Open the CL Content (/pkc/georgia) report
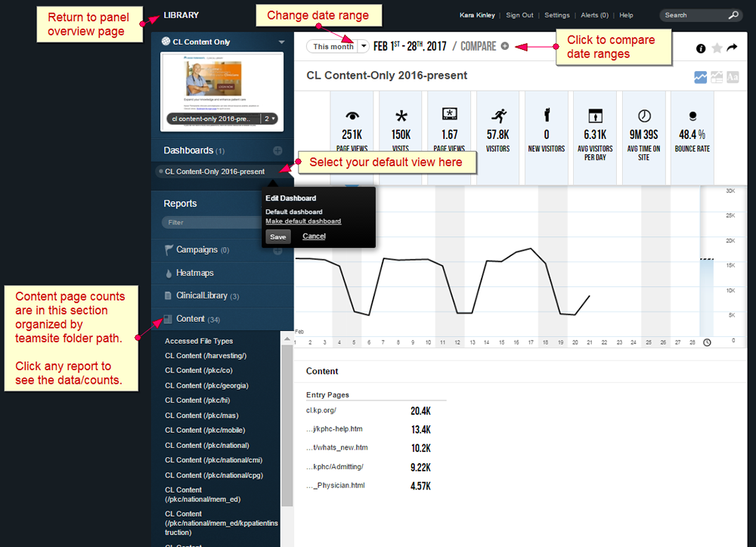Image resolution: width=756 pixels, height=547 pixels. pyautogui.click(x=206, y=385)
